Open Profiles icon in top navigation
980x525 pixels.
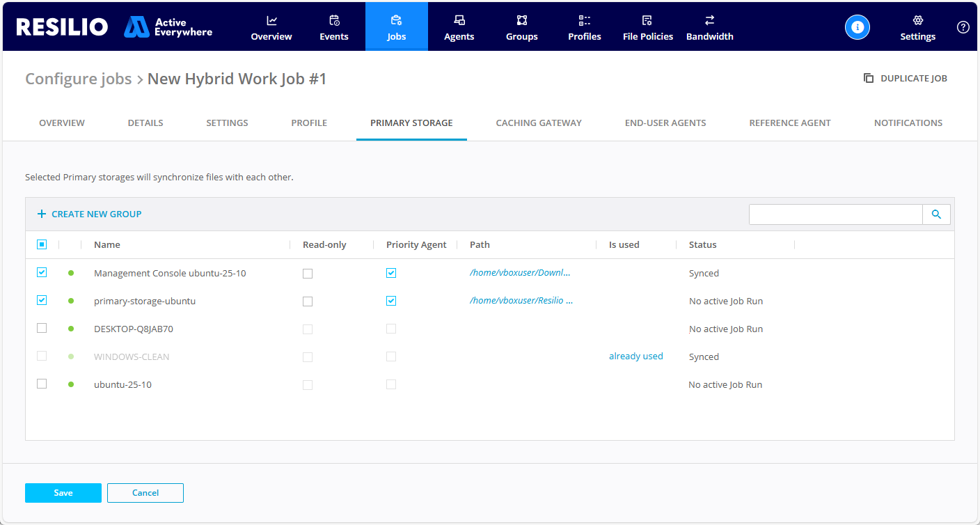(585, 20)
